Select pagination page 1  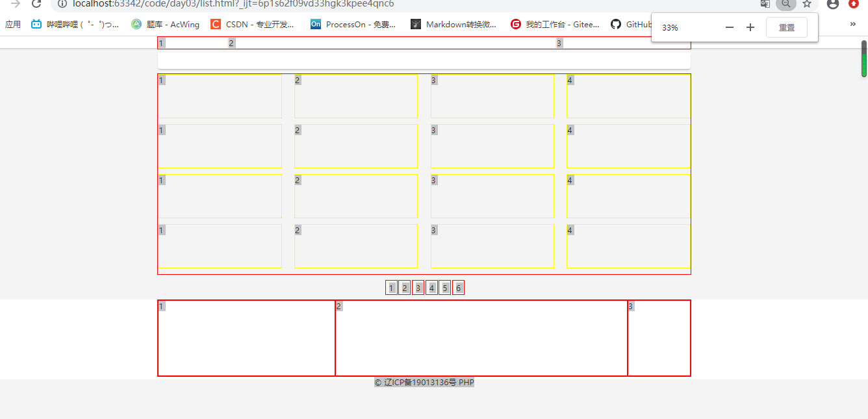click(391, 287)
